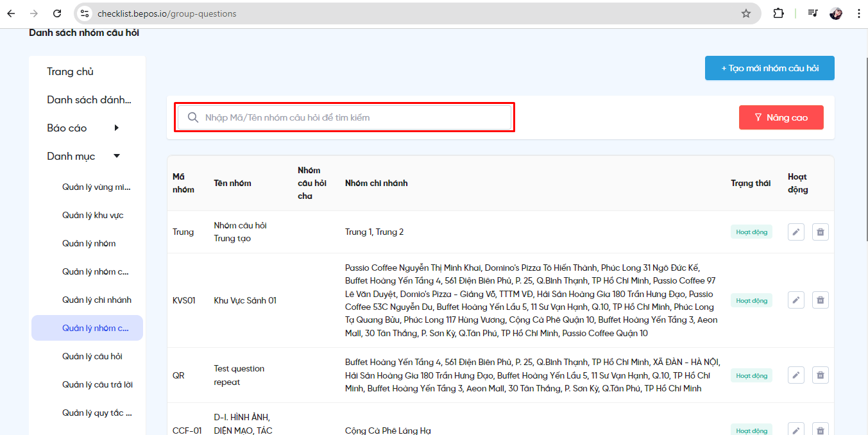The width and height of the screenshot is (868, 435).
Task: Open browser extensions puzzle icon
Action: coord(778,13)
